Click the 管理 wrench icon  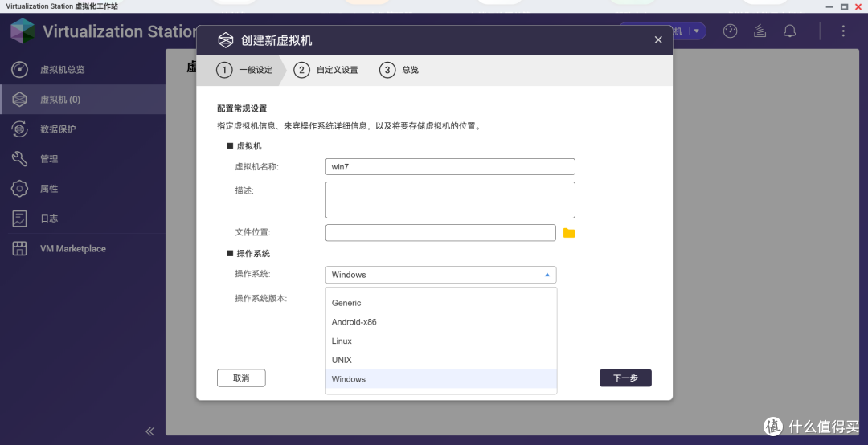19,159
